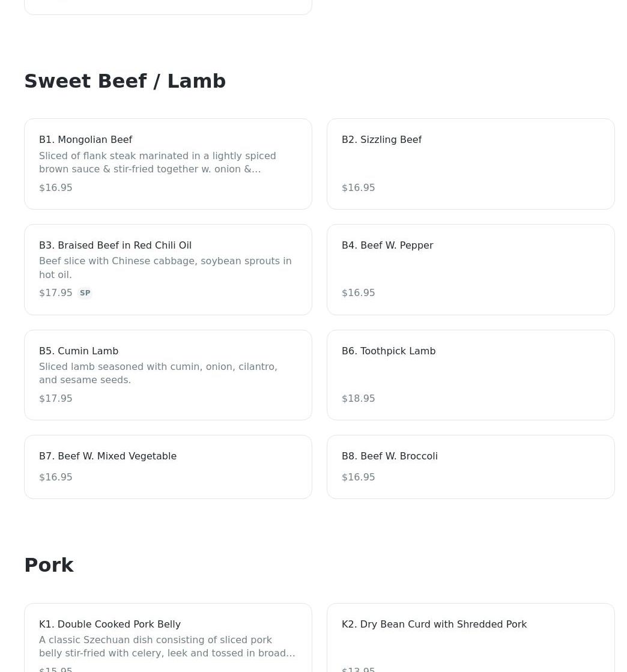Click the $17.95 Braised Beef price
The image size is (627, 672).
pos(56,293)
